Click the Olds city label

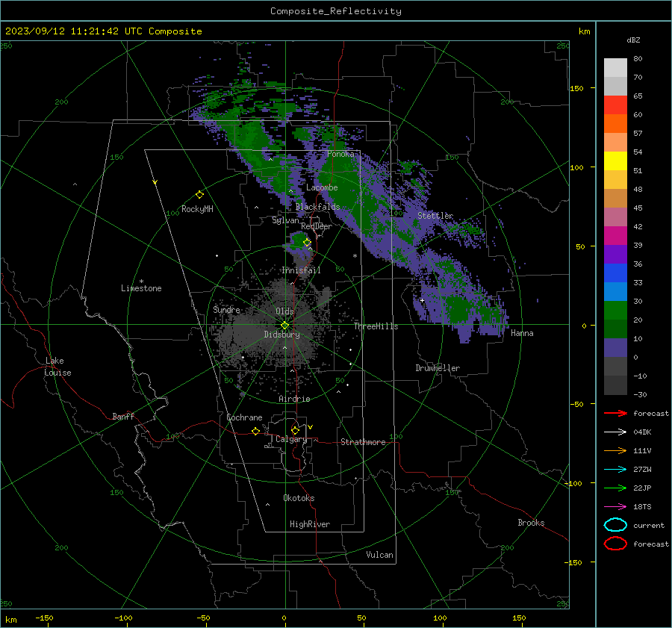(x=284, y=311)
